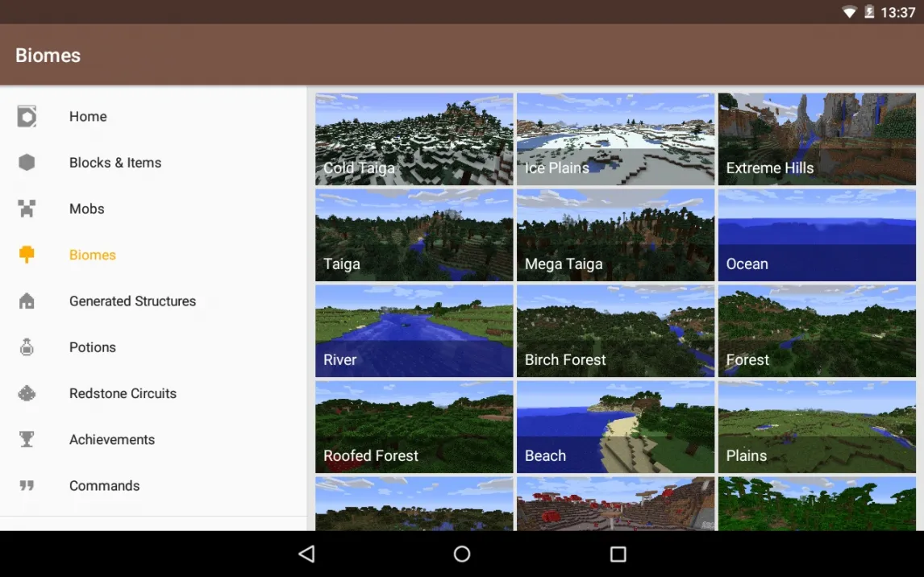This screenshot has height=577, width=924.
Task: Tap the Achievements trophy icon
Action: (27, 439)
